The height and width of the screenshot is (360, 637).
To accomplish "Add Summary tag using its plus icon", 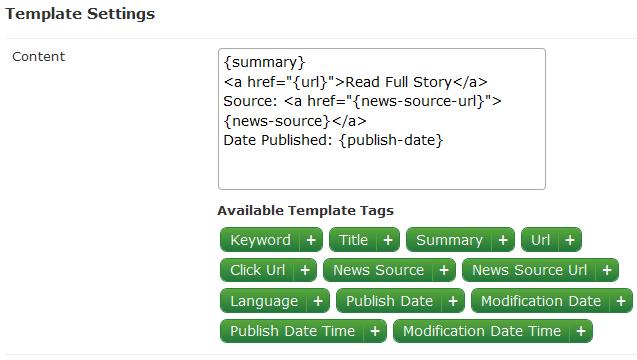I will click(503, 240).
